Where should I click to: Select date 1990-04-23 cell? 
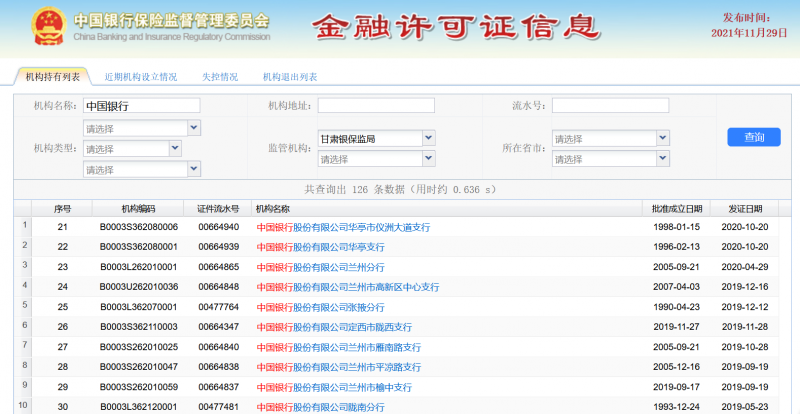point(677,307)
